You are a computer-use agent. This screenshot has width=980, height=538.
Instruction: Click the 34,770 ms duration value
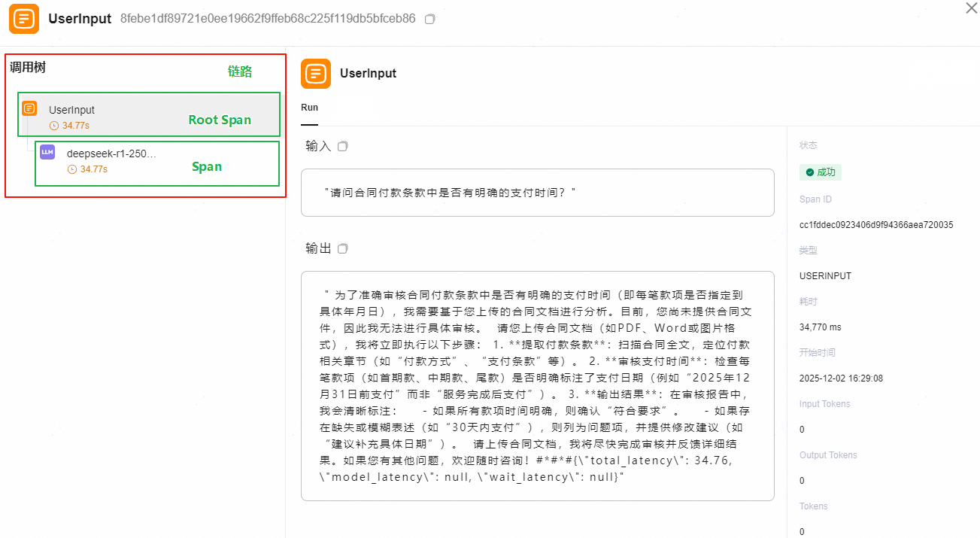pos(821,327)
